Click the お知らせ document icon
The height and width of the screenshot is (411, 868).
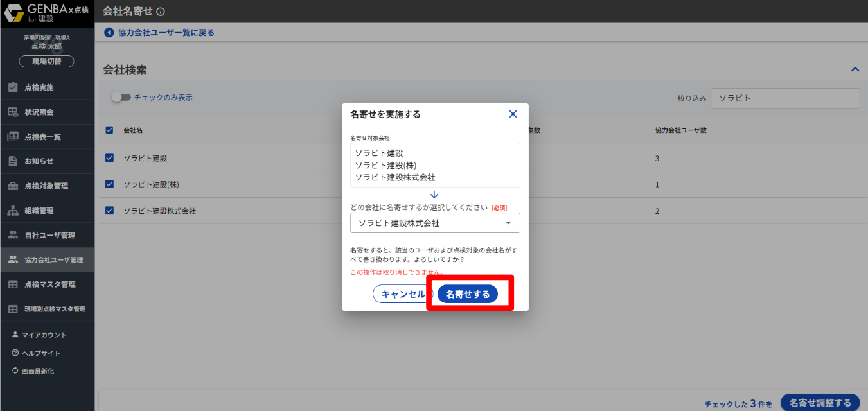[x=13, y=161]
